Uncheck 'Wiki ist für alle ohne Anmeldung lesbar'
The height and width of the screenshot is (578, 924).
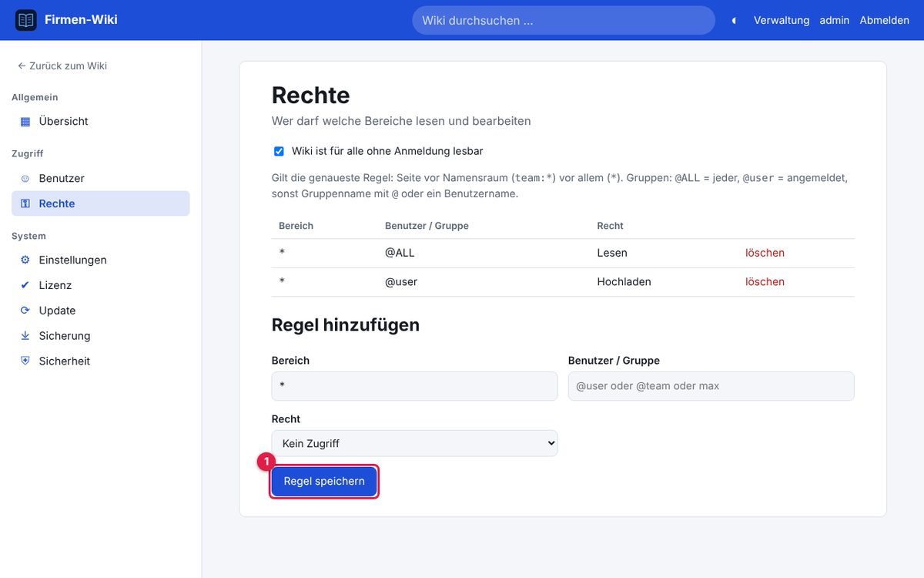[x=279, y=152]
